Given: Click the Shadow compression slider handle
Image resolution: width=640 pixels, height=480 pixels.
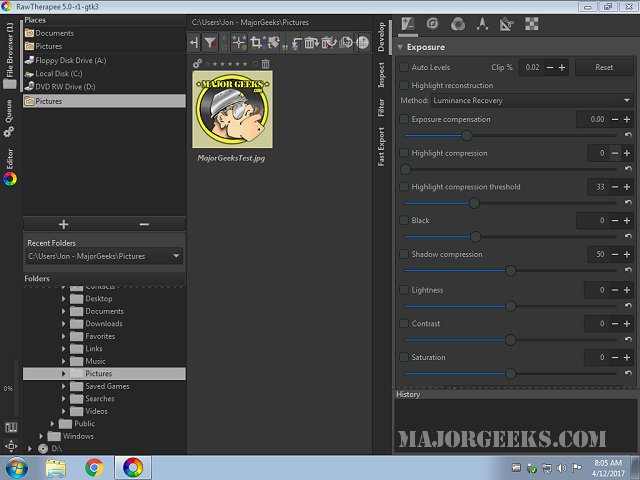Looking at the screenshot, I should click(x=510, y=270).
